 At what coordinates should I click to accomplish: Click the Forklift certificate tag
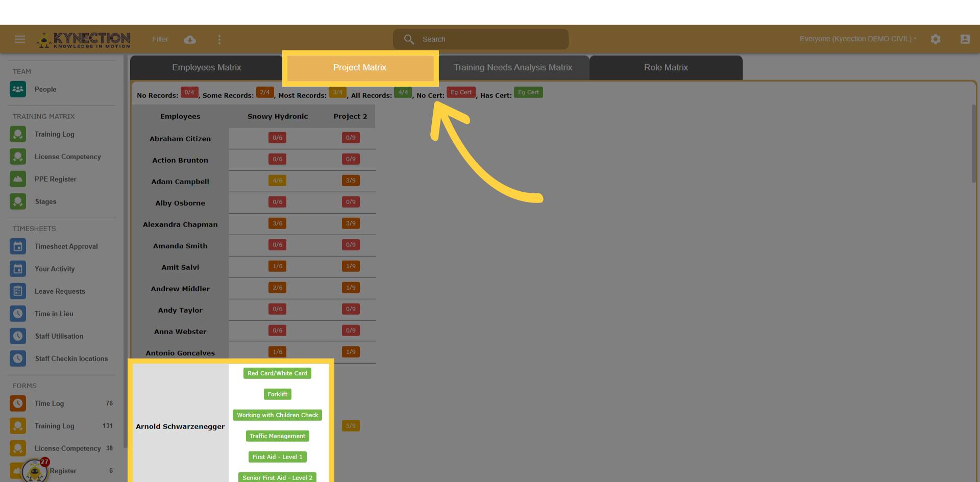[x=278, y=394]
